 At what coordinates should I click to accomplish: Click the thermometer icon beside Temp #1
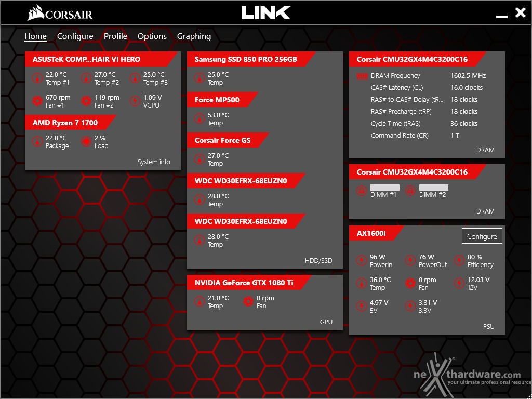click(x=37, y=78)
